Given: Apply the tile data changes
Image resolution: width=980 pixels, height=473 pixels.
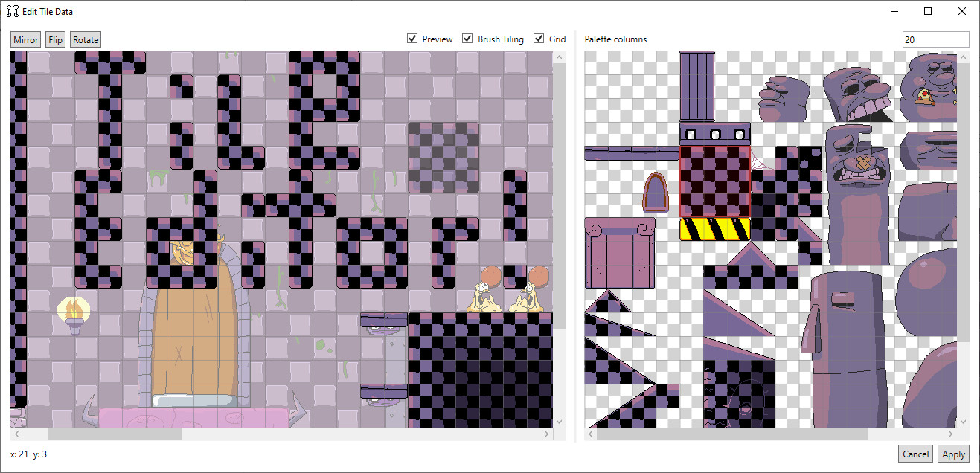Looking at the screenshot, I should 953,454.
